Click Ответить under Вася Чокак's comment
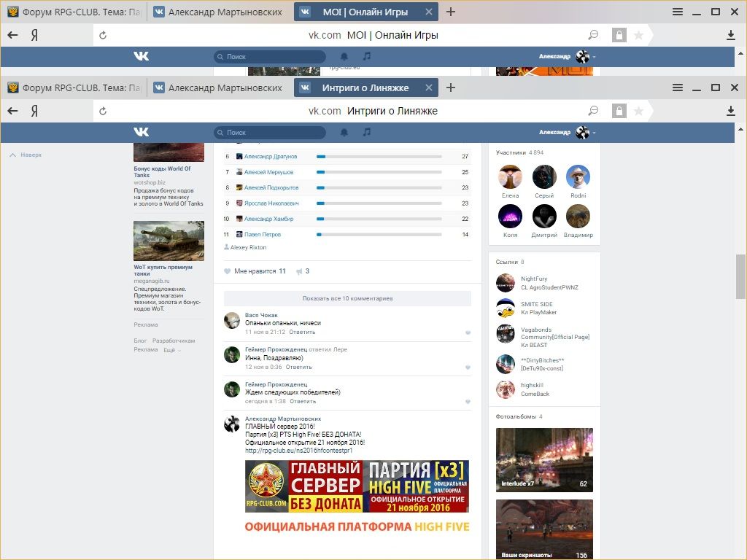Viewport: 747px width, 560px height. [x=302, y=332]
